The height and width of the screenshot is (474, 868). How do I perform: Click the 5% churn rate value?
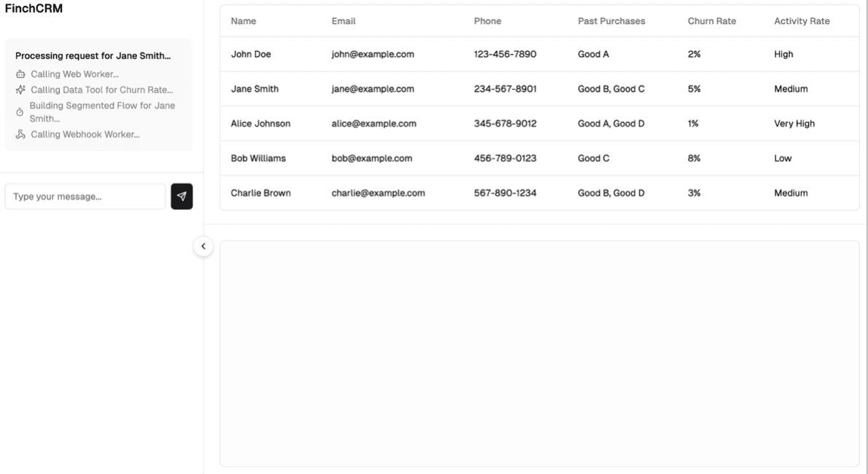pyautogui.click(x=694, y=89)
